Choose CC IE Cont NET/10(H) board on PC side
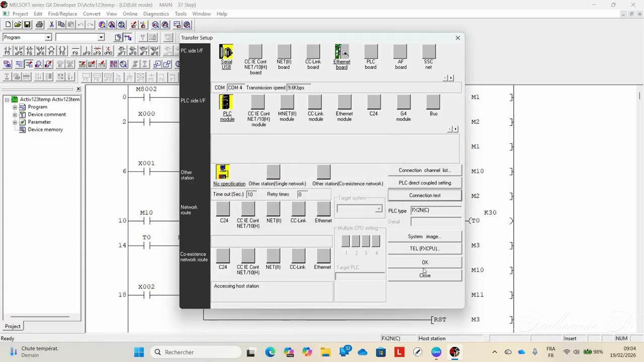 click(x=256, y=52)
